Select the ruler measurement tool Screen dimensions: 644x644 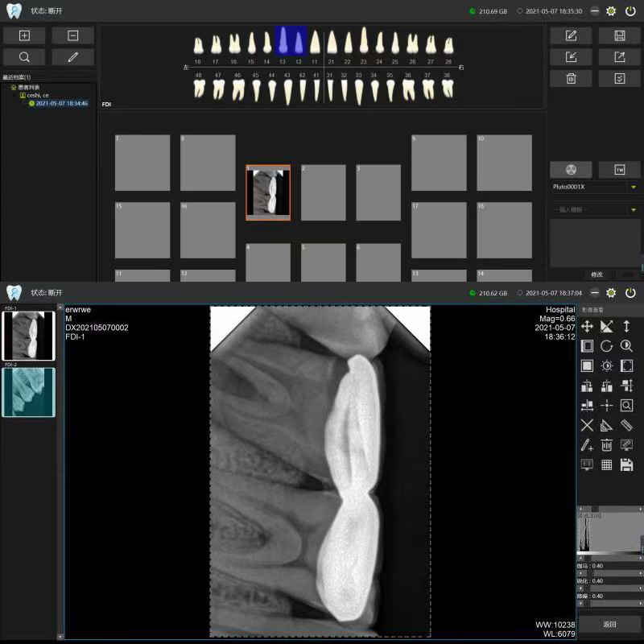tap(626, 425)
